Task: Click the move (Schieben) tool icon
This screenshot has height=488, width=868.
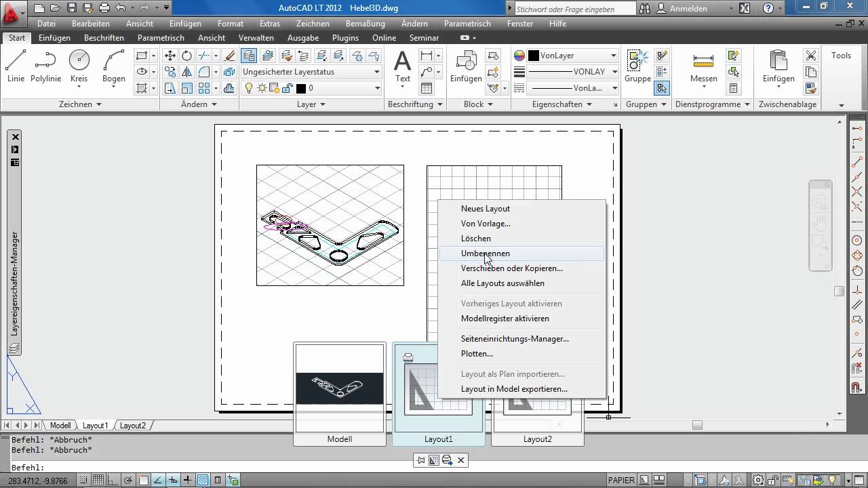Action: pyautogui.click(x=170, y=56)
